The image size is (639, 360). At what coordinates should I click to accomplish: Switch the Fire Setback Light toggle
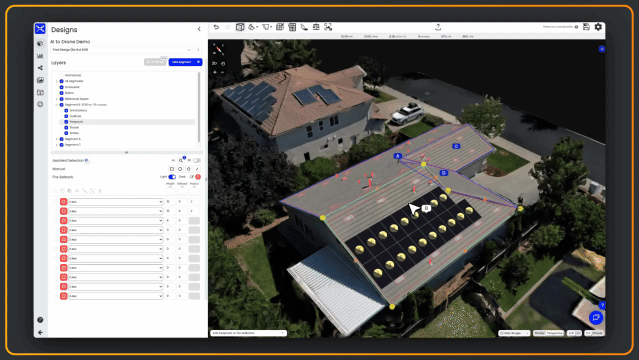point(172,177)
